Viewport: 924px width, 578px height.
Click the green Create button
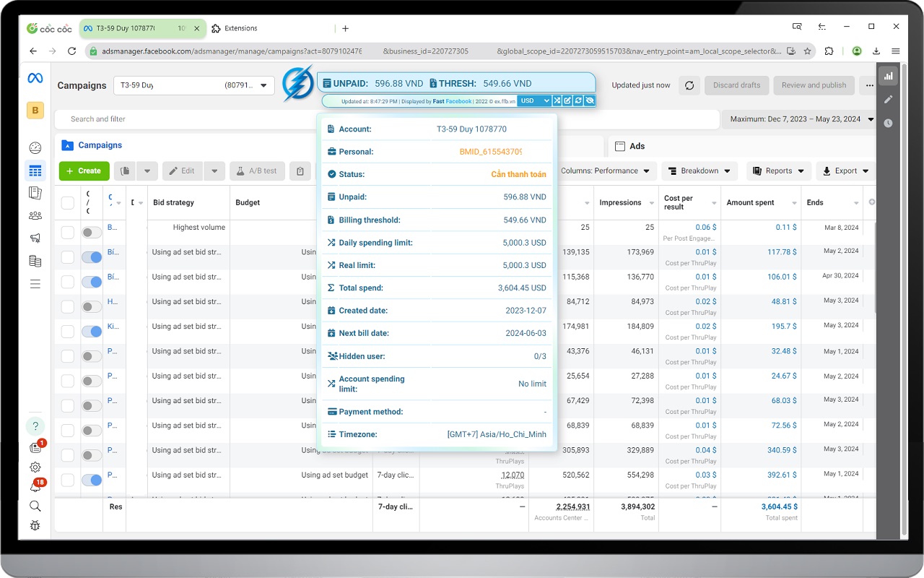(x=84, y=171)
